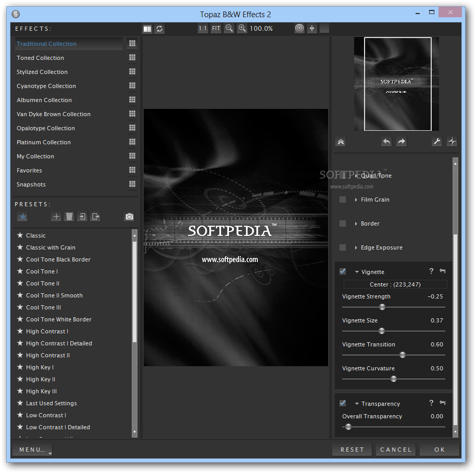The image size is (476, 473).
Task: Click the RESET button
Action: tap(352, 450)
